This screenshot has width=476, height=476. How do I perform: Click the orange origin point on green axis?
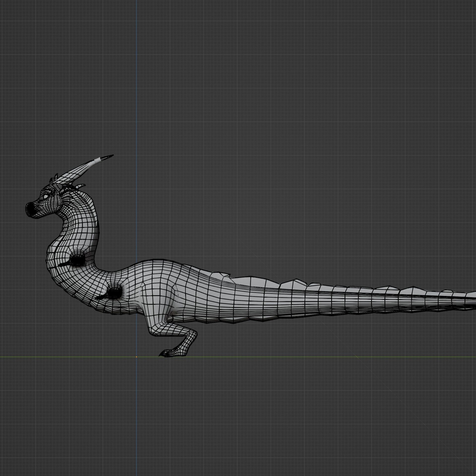[x=136, y=357]
